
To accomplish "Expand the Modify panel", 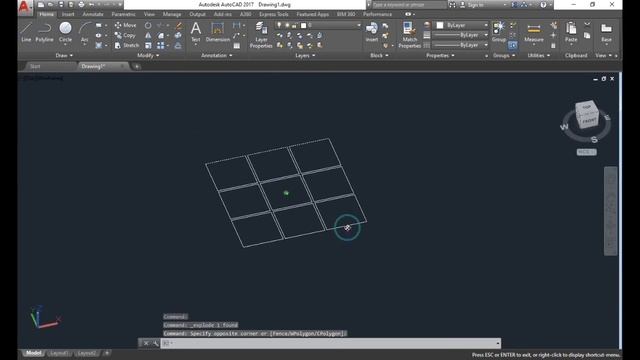I will coord(148,56).
